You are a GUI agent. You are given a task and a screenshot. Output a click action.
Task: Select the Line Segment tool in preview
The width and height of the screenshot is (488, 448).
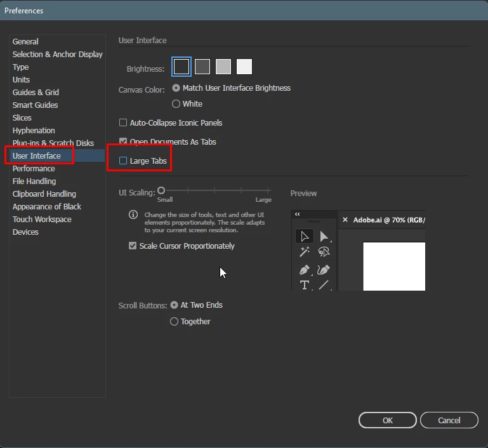[324, 285]
